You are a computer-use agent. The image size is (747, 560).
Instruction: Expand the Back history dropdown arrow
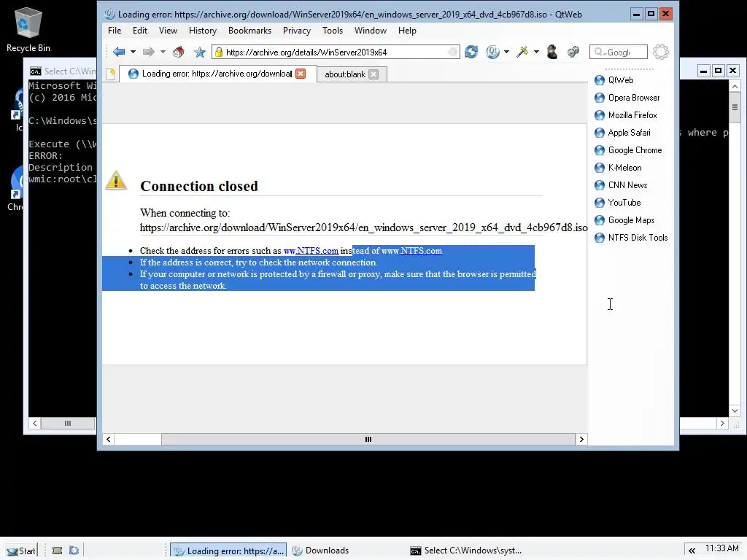click(133, 52)
